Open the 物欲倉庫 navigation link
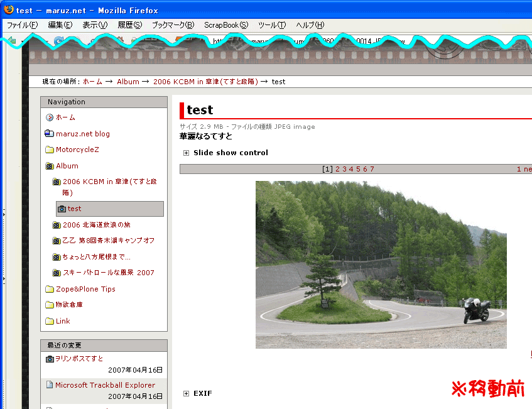The image size is (532, 409). coord(69,305)
